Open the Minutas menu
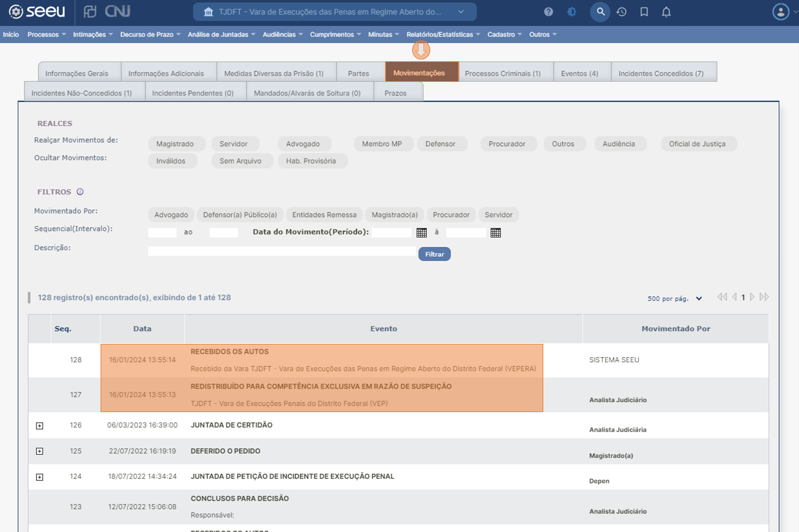799x532 pixels. pyautogui.click(x=384, y=35)
